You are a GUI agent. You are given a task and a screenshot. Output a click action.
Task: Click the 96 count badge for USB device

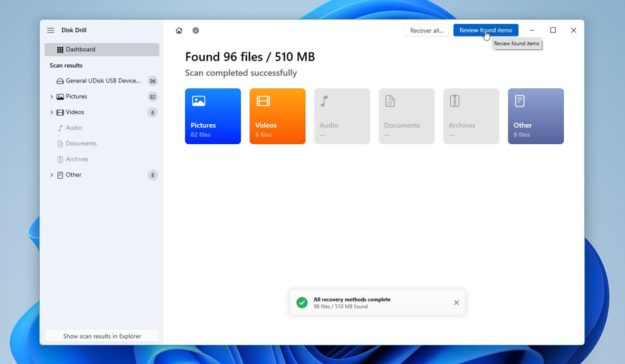[x=153, y=81]
